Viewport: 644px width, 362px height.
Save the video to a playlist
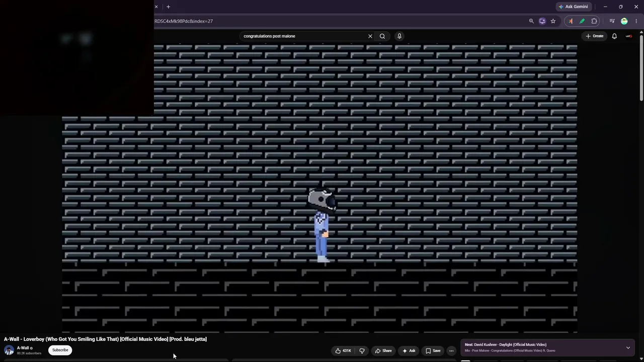coord(433,351)
